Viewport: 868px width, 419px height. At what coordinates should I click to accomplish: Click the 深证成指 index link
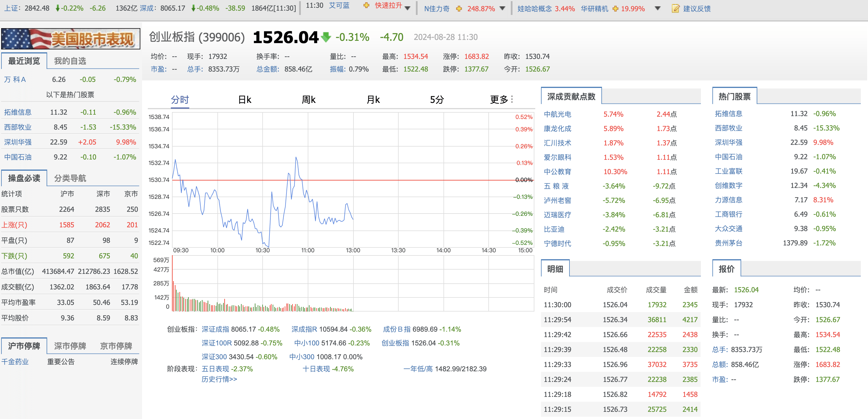215,329
